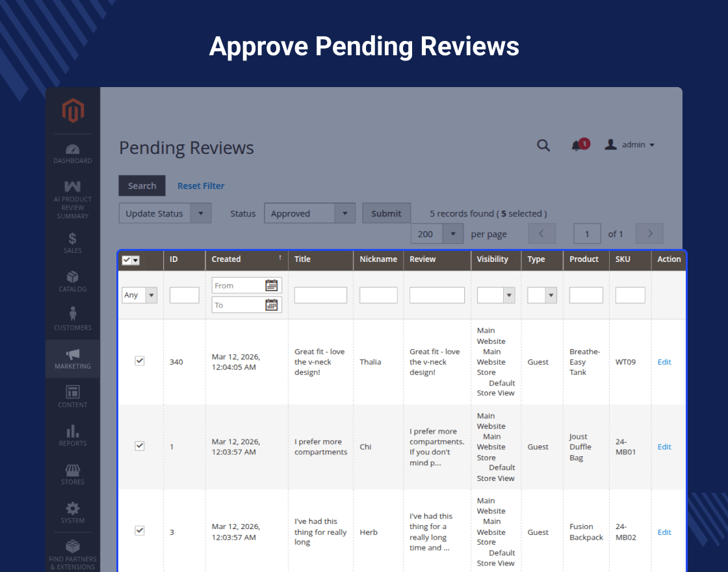The height and width of the screenshot is (572, 728).
Task: Click the search magnifier icon
Action: 543,145
